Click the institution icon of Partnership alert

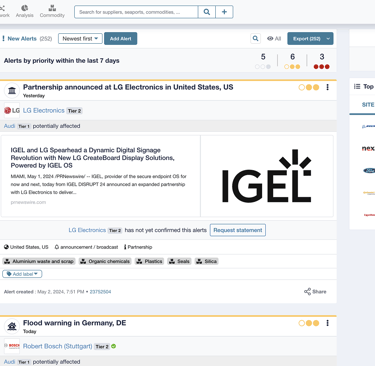[12, 90]
